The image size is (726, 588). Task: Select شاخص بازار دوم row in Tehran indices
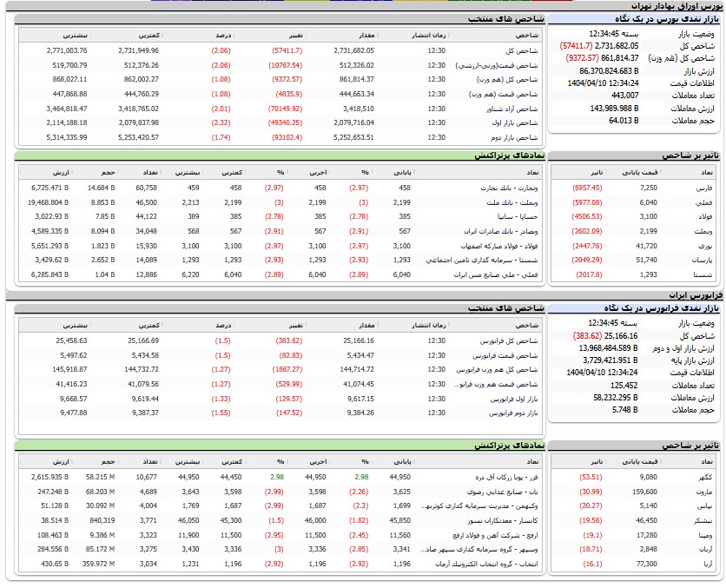[514, 137]
